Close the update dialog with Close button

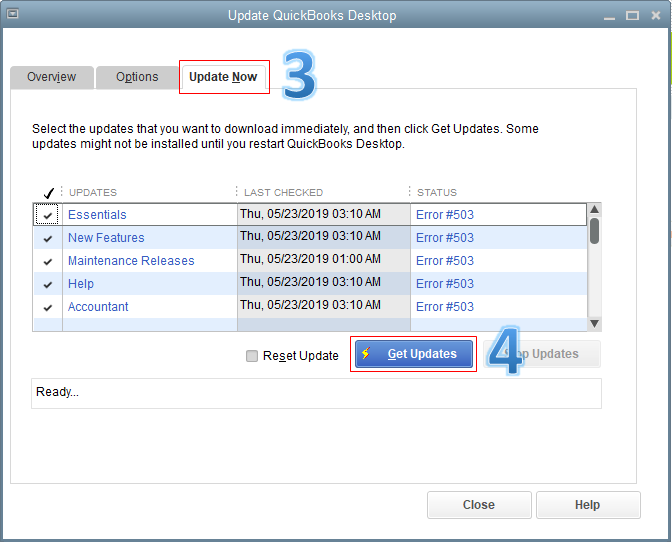point(479,505)
